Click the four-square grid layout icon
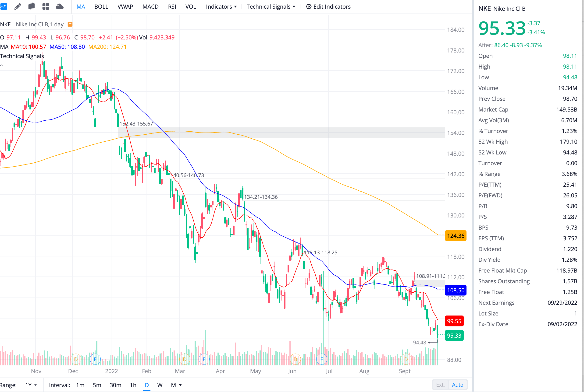Viewport: 584px width, 392px height. tap(46, 7)
